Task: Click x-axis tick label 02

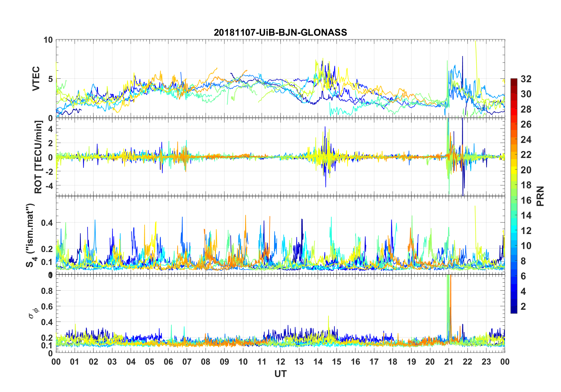Action: [x=93, y=362]
